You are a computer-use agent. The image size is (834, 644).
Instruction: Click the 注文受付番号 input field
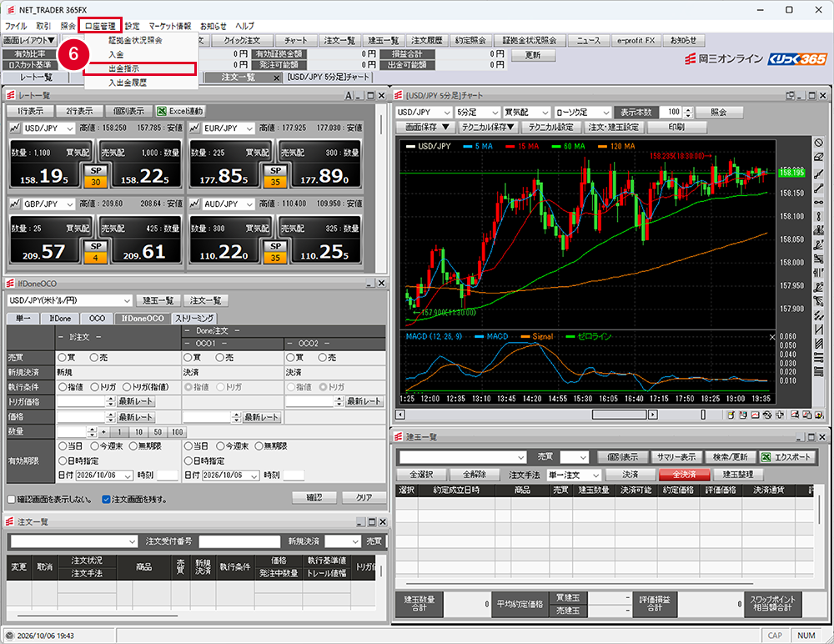239,541
